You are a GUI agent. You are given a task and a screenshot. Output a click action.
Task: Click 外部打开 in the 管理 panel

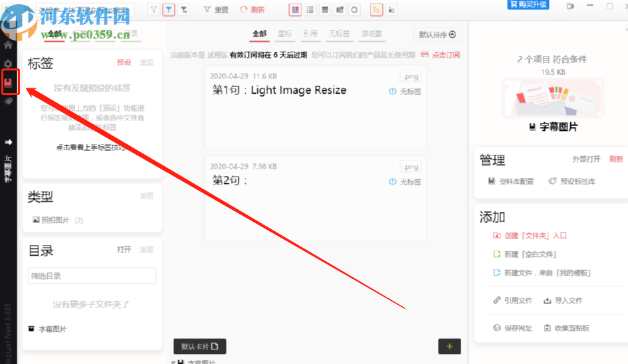tap(586, 159)
